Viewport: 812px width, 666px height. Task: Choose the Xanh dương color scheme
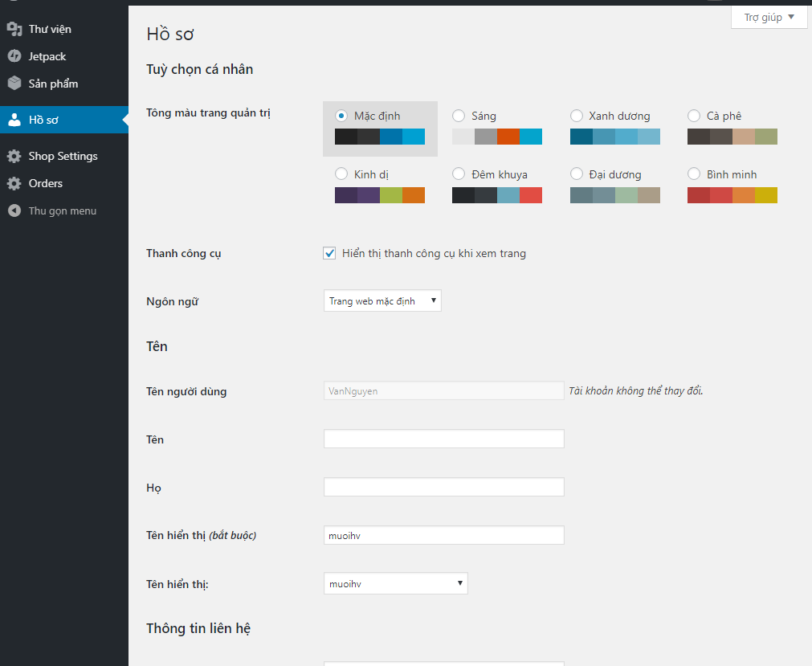click(577, 116)
